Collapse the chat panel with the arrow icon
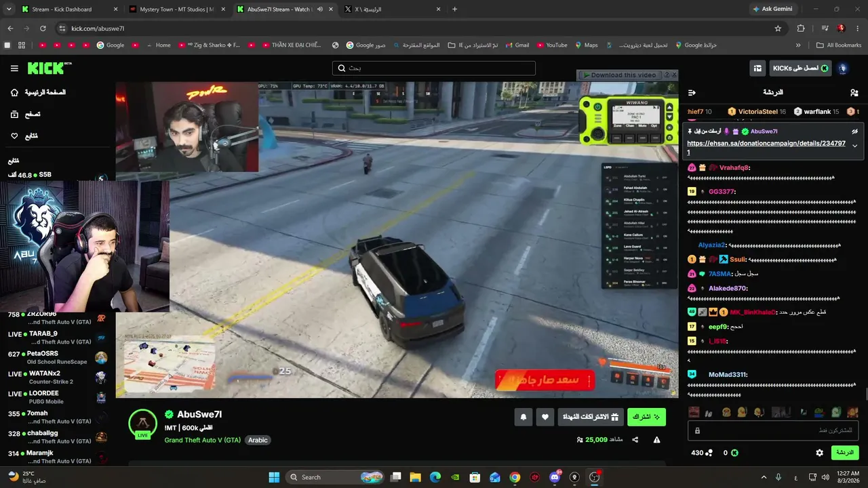Image resolution: width=868 pixels, height=488 pixels. coord(692,92)
